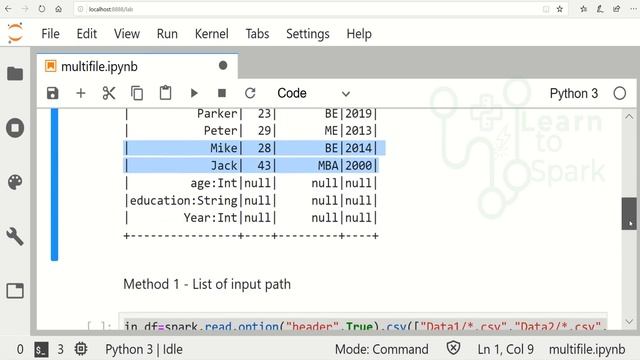
Task: Click the scroll down arrow
Action: (629, 322)
